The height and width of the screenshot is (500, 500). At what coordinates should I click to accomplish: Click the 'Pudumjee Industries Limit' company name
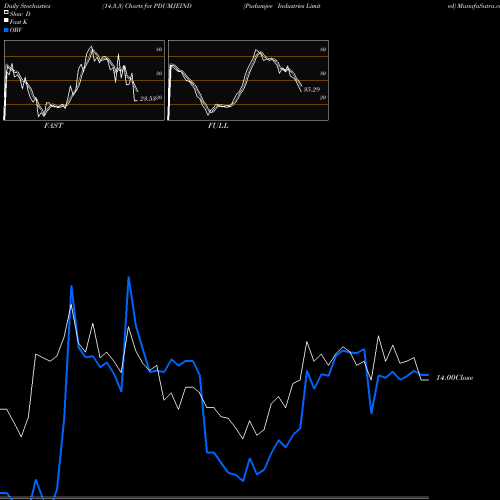click(x=282, y=6)
